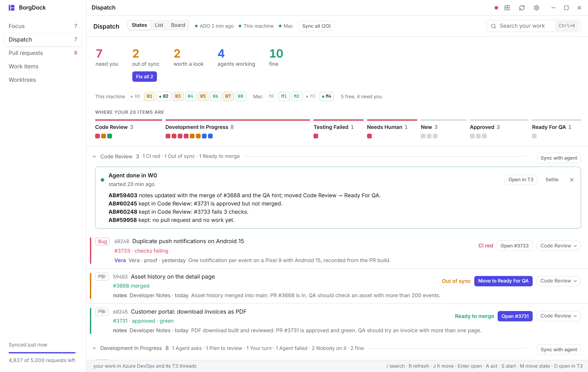Open Worktrees in the sidebar
Viewport: 588px width, 372px height.
(43, 80)
